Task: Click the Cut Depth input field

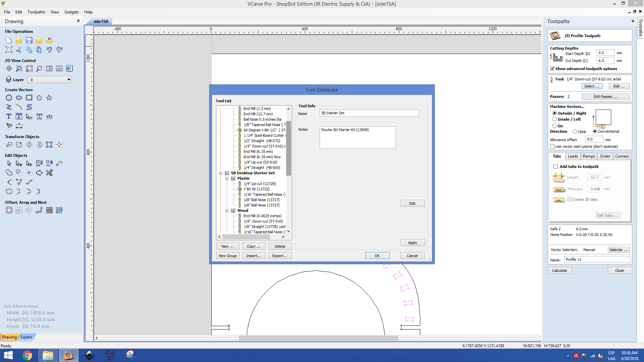Action: (605, 61)
